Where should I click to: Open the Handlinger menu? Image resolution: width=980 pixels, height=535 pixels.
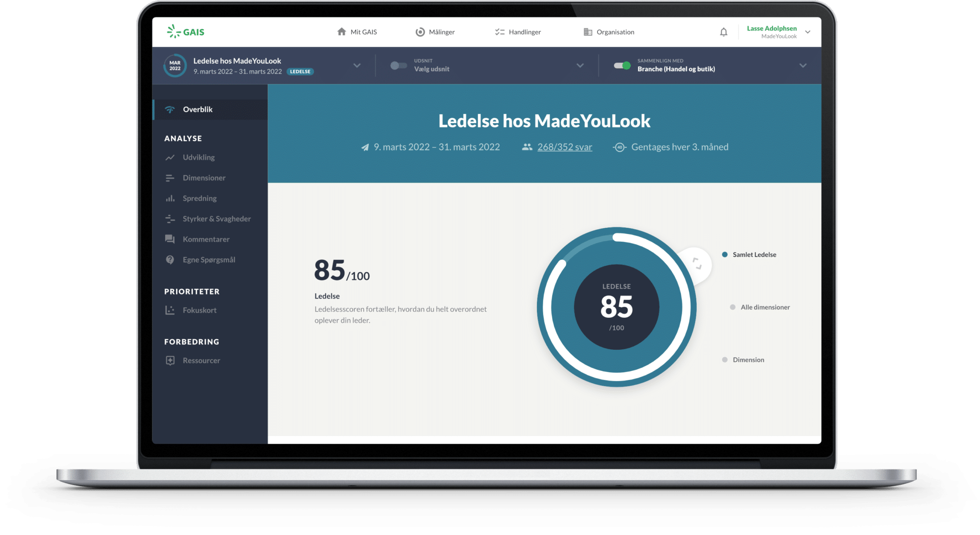(x=518, y=32)
